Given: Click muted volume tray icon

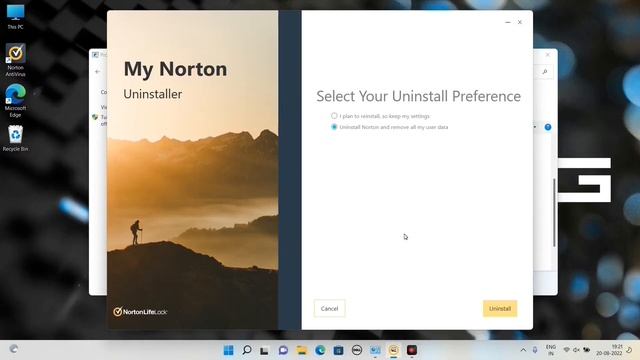Looking at the screenshot, I should pyautogui.click(x=576, y=350).
